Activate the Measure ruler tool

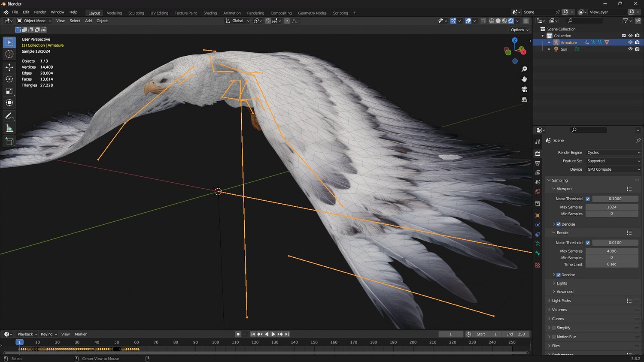click(x=9, y=128)
